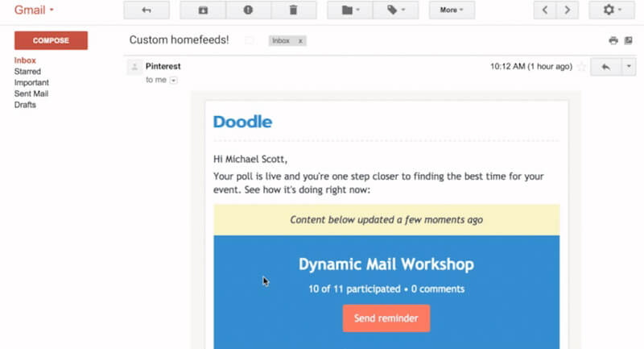Delete the email with trash icon
644x349 pixels.
tap(294, 10)
